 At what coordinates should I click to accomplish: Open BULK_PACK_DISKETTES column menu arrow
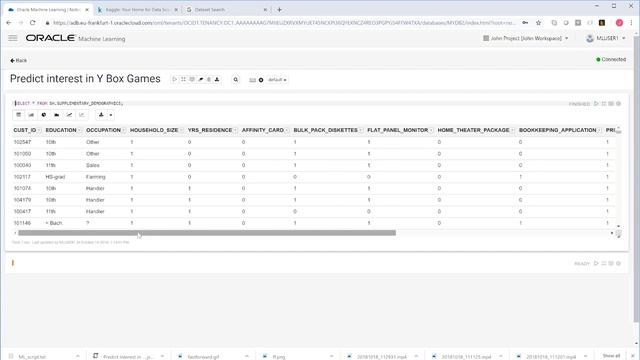coord(361,130)
